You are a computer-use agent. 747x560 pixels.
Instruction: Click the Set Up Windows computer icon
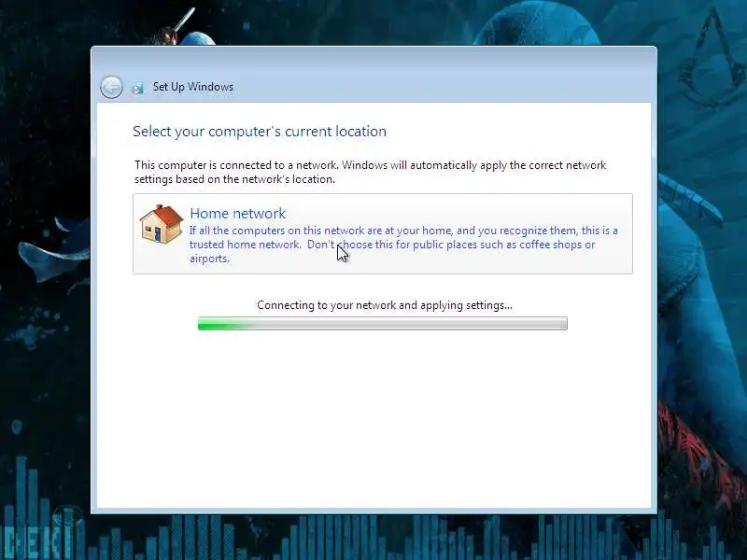137,88
